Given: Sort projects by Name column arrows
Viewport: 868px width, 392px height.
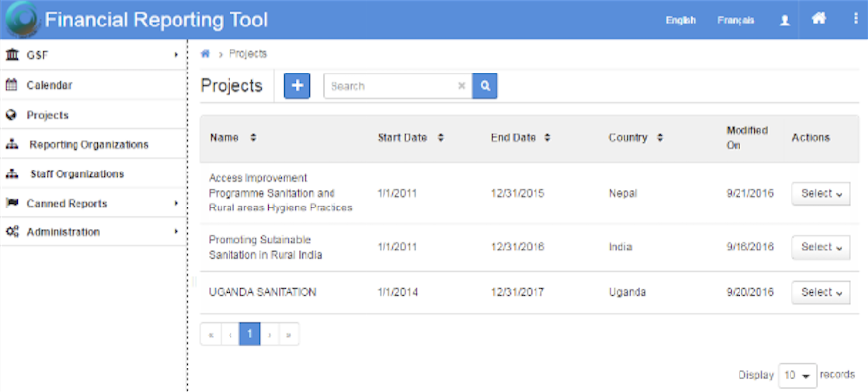Looking at the screenshot, I should (x=253, y=138).
